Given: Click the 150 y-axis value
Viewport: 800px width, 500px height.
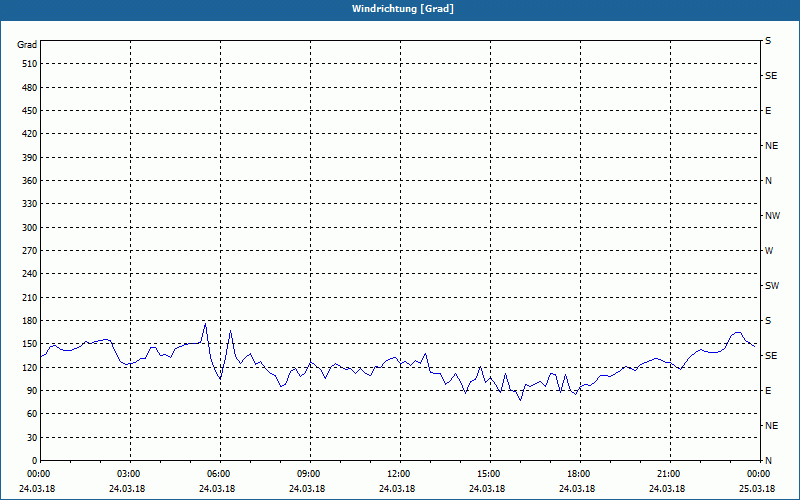Looking at the screenshot, I should click(30, 344).
